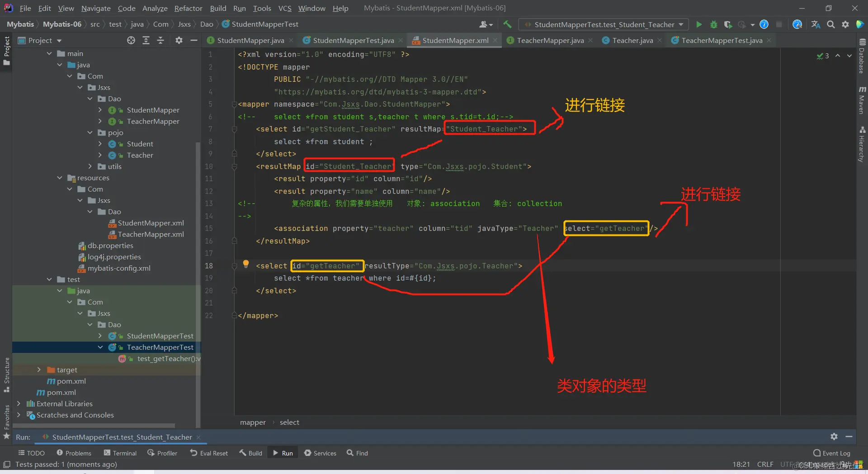The image size is (868, 474).
Task: Open Project tool window side tab
Action: (x=6, y=51)
